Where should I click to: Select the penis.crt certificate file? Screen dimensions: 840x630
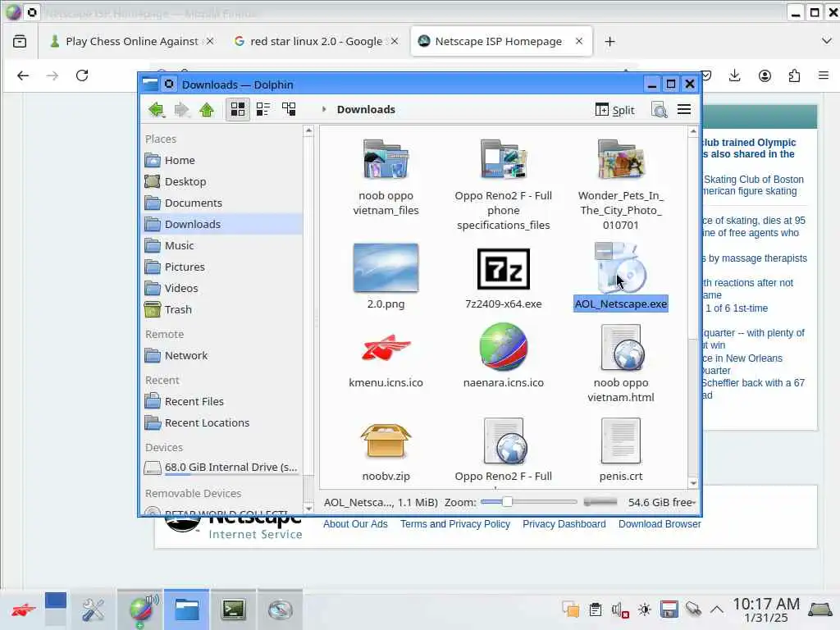click(x=620, y=450)
